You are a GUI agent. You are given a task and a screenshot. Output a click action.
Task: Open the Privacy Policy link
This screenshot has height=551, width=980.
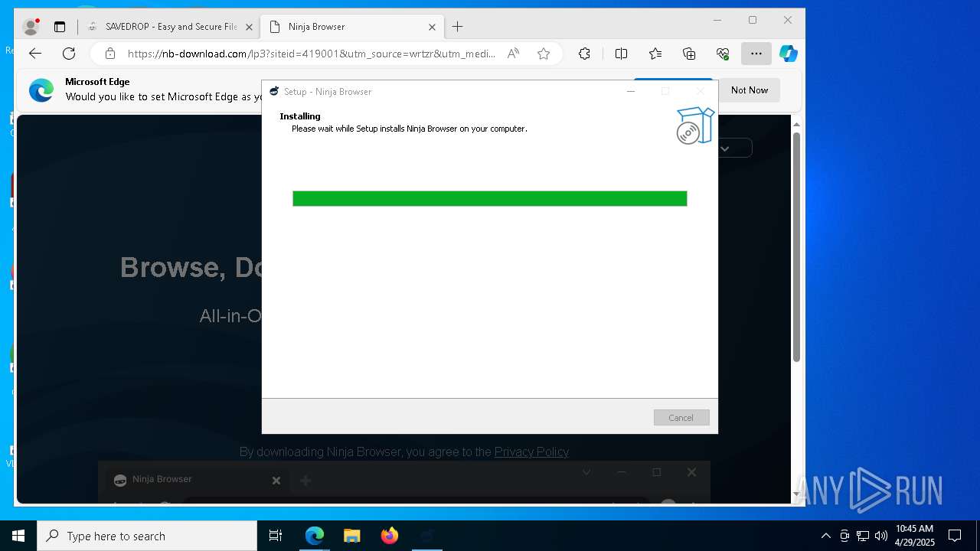point(531,452)
